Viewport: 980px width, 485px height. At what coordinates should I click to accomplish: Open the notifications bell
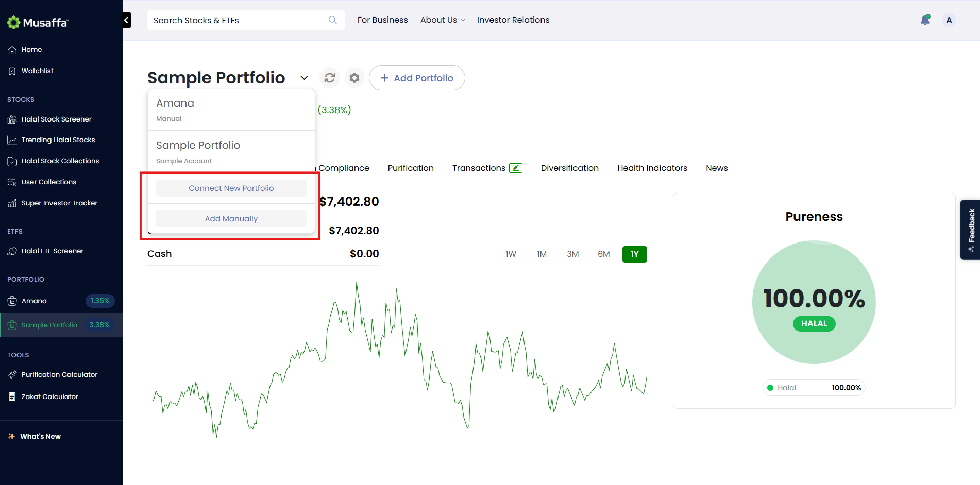925,20
